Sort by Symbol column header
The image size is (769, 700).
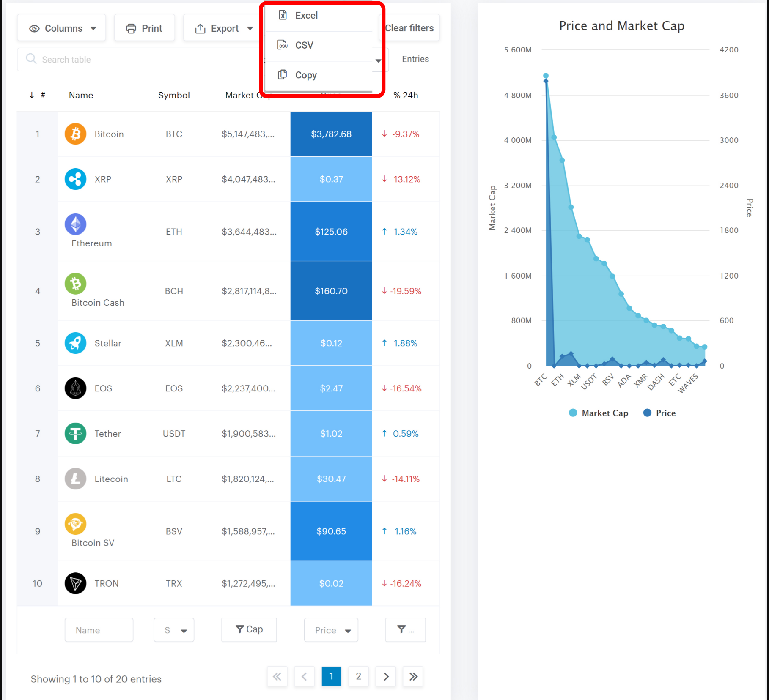(x=174, y=95)
